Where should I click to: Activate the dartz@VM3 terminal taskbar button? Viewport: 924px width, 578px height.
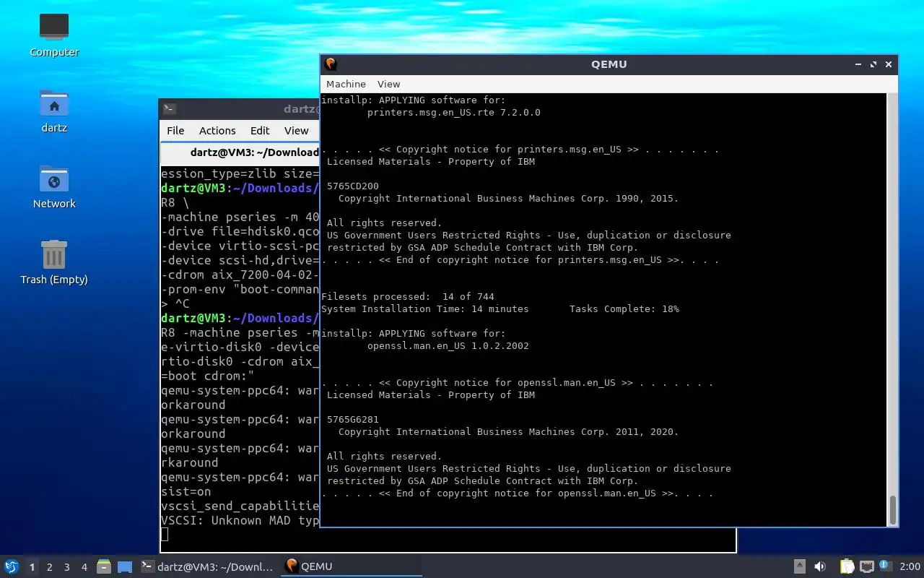[208, 566]
